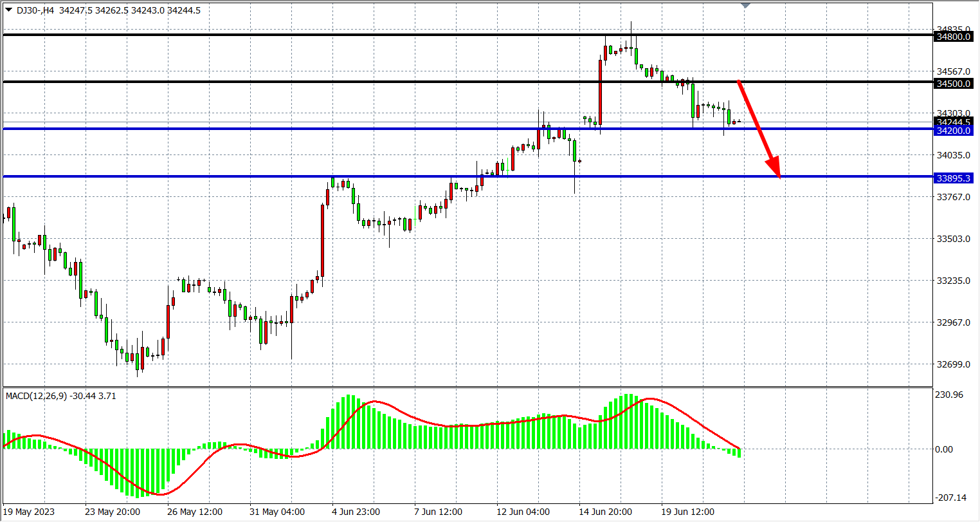The height and width of the screenshot is (522, 980).
Task: Open the one-click trading arrow beside DJ30-,H4
Action: tap(8, 10)
